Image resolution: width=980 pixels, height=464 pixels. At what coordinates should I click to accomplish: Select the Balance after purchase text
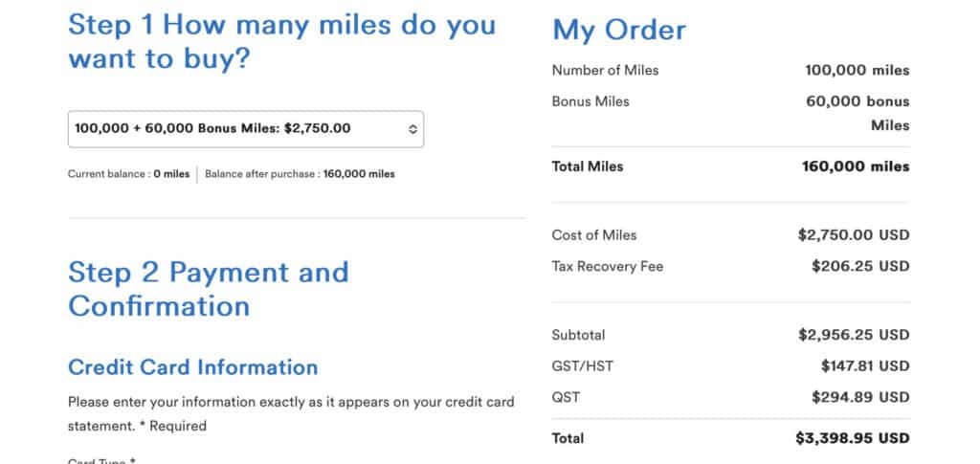click(300, 174)
